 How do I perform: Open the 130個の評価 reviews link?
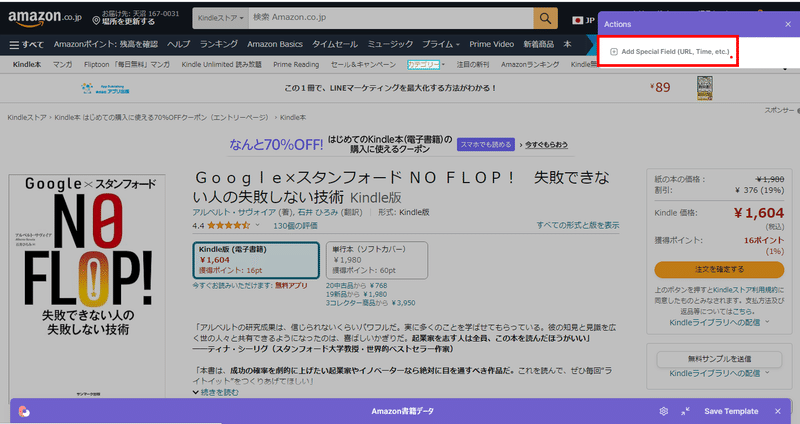(295, 226)
